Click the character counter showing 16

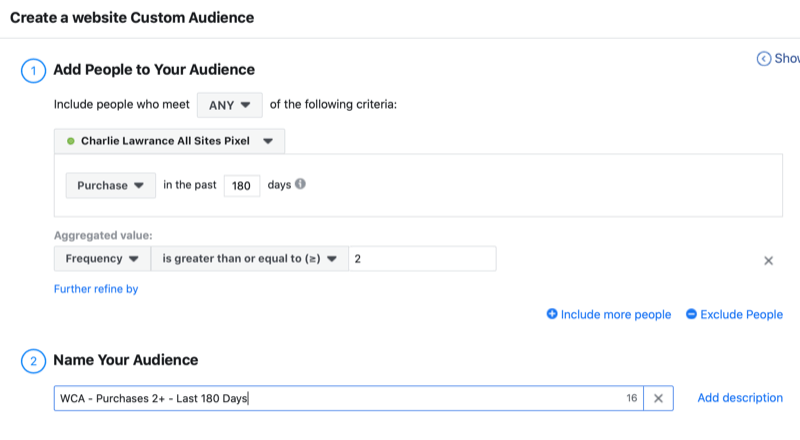tap(631, 398)
